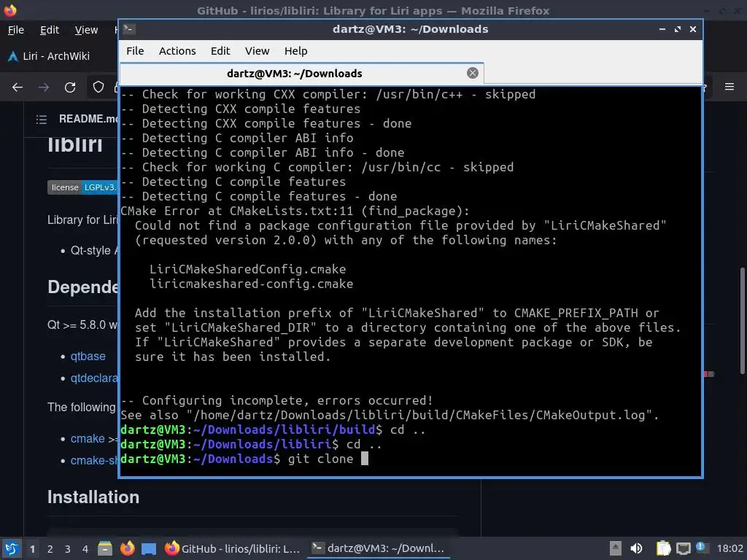Open Firefox File menu

click(x=16, y=30)
